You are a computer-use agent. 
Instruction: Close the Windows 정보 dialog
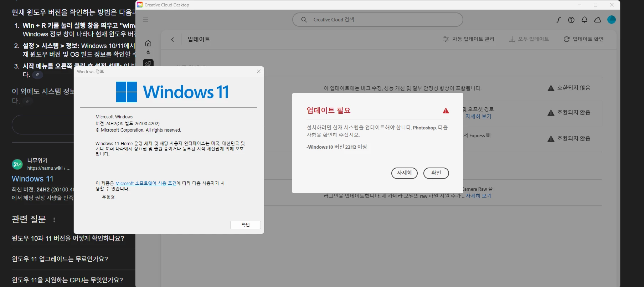click(x=259, y=71)
